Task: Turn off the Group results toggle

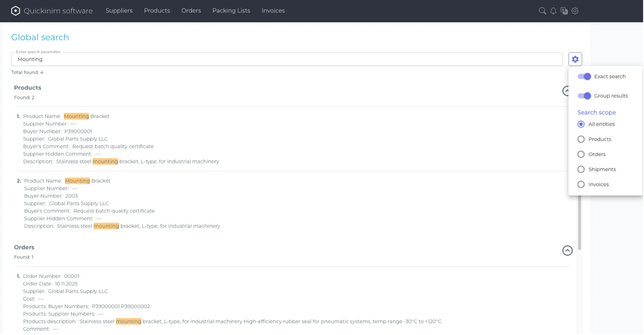Action: (x=584, y=96)
